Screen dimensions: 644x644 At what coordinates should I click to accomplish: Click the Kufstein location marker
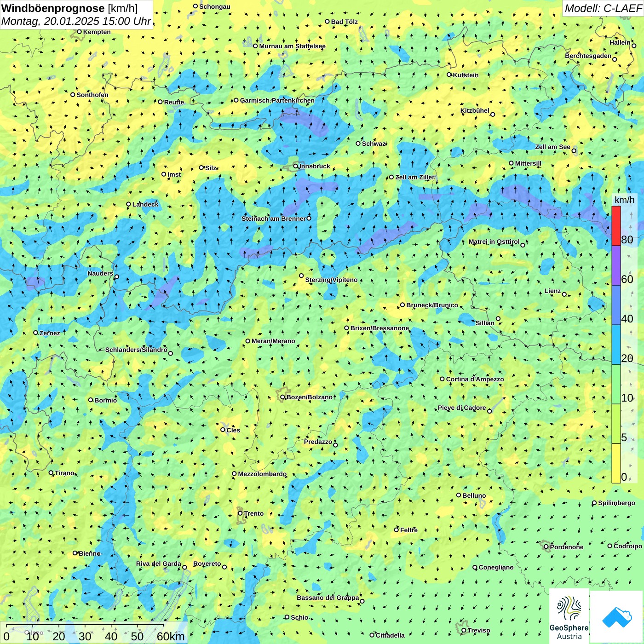pyautogui.click(x=449, y=75)
